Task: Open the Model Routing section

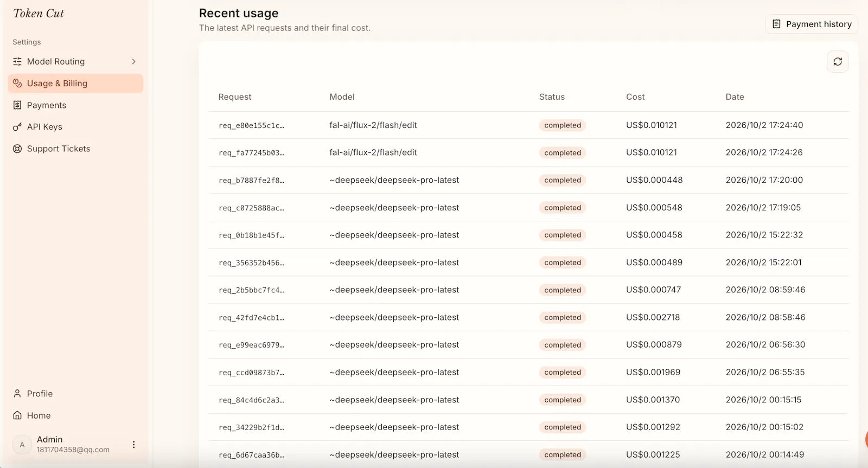Action: (75, 62)
